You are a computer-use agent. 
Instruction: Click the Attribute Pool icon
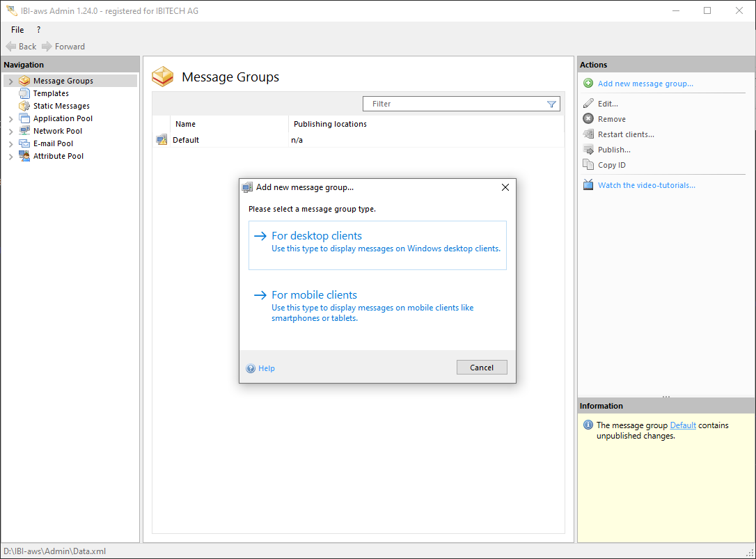pos(24,156)
